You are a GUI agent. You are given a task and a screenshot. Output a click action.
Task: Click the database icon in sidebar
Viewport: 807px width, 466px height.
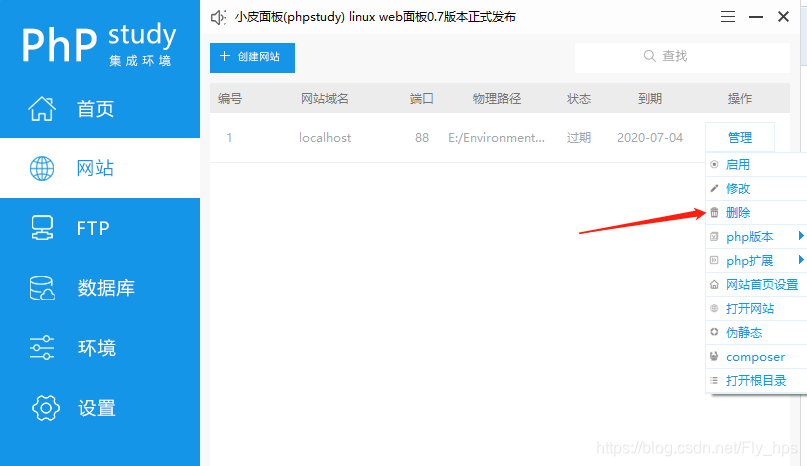coord(42,288)
